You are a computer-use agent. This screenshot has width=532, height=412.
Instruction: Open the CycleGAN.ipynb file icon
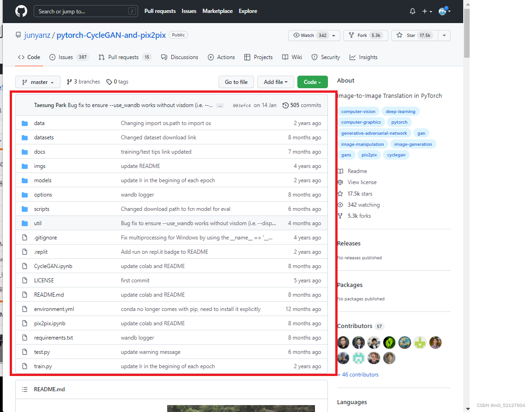pos(25,266)
